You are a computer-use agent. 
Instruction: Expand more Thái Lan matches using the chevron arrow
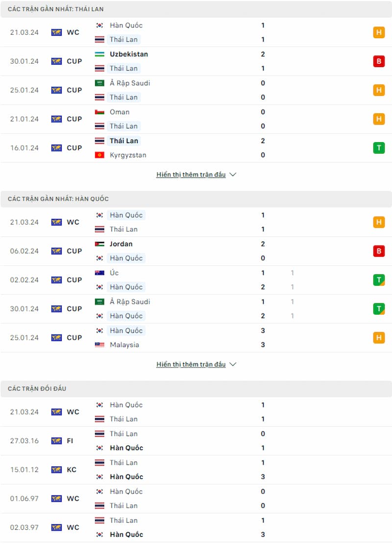point(233,174)
